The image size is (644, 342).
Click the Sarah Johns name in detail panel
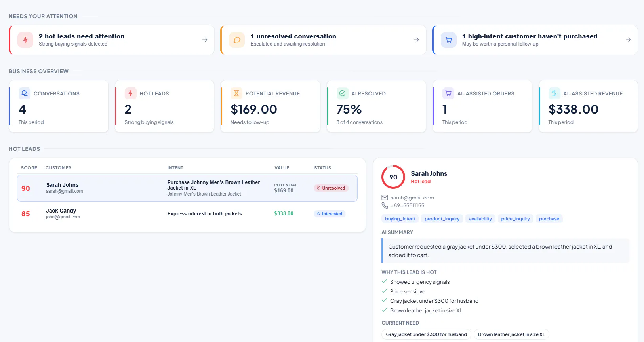point(429,173)
